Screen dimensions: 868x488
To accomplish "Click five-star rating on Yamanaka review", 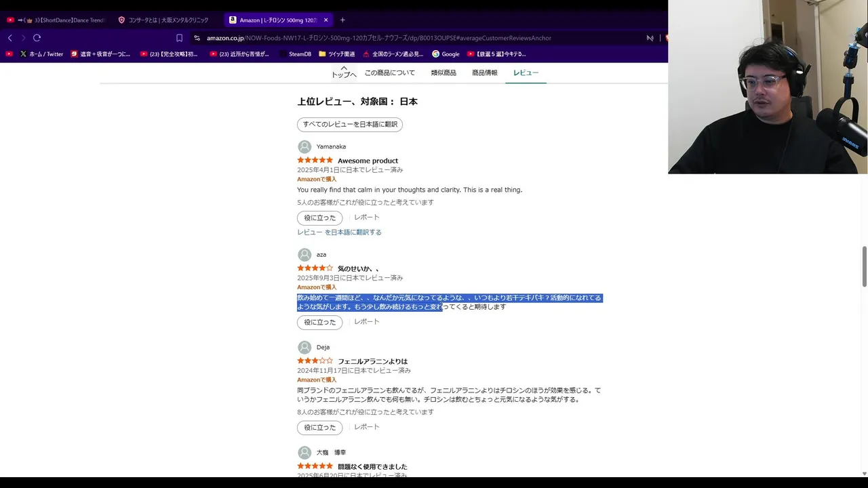I will pos(315,160).
